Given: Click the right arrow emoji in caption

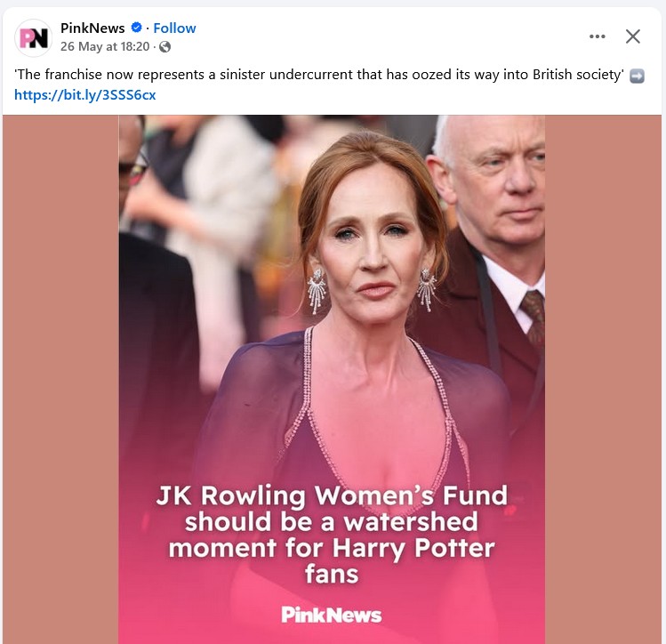Looking at the screenshot, I should 637,76.
